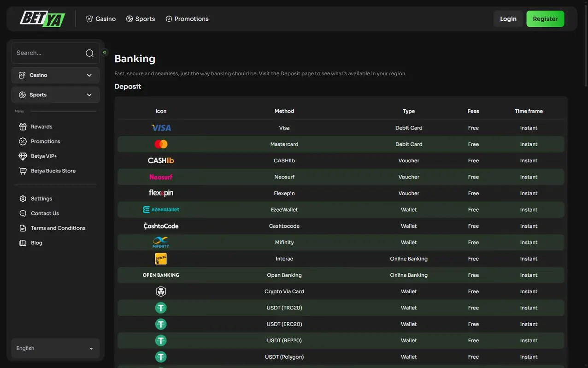Click the Neosurf logo
This screenshot has height=368, width=588.
point(161,177)
